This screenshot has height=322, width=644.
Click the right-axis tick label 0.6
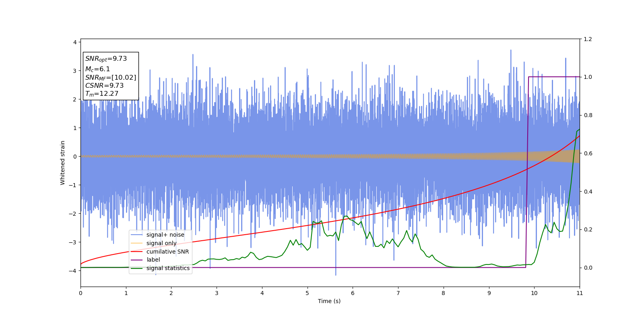(x=588, y=153)
